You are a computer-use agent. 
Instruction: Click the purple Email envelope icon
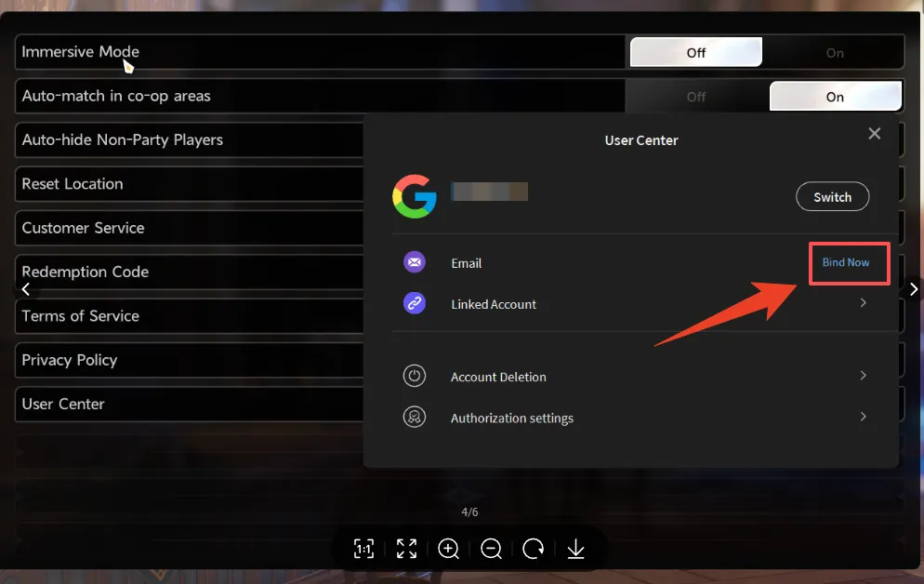[415, 263]
